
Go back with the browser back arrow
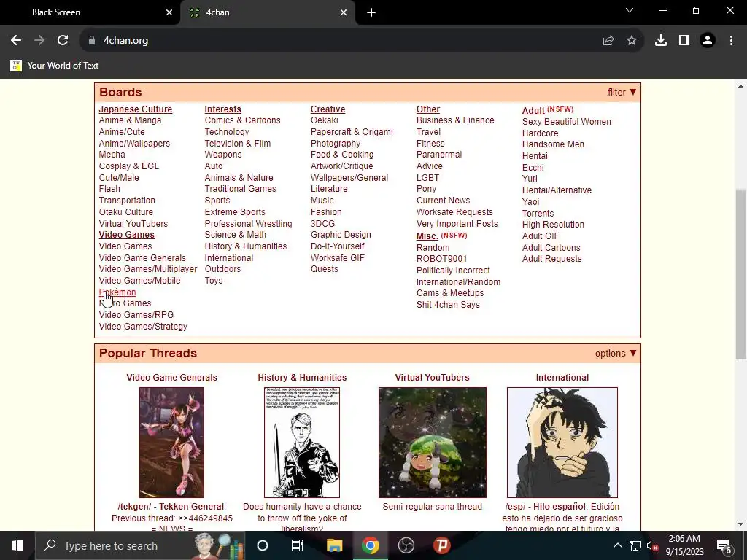pyautogui.click(x=16, y=41)
